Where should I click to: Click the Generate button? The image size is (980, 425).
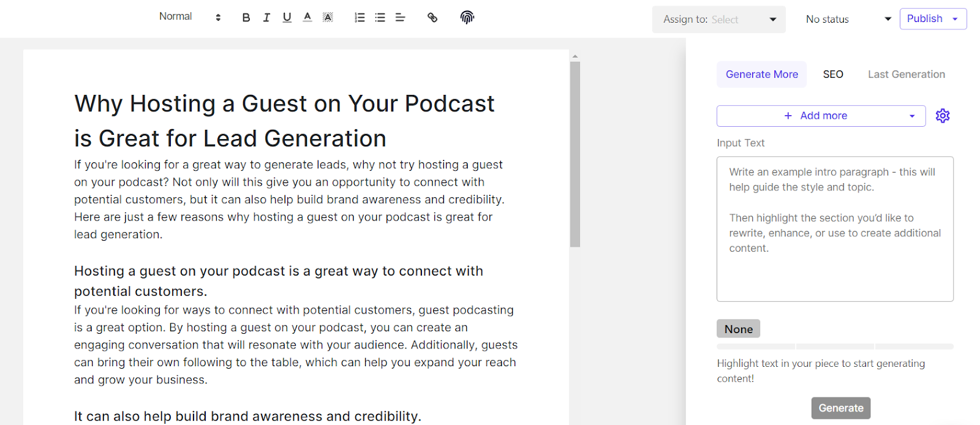click(x=841, y=408)
